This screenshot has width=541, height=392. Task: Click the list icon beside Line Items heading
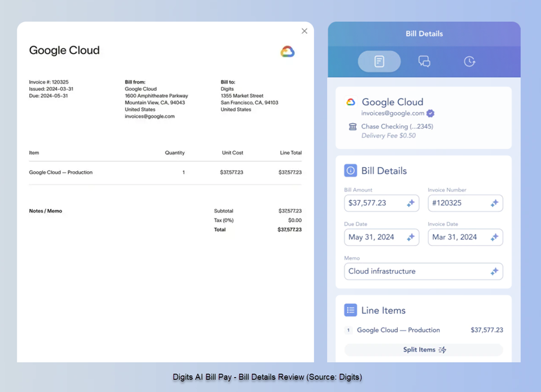[x=351, y=310]
